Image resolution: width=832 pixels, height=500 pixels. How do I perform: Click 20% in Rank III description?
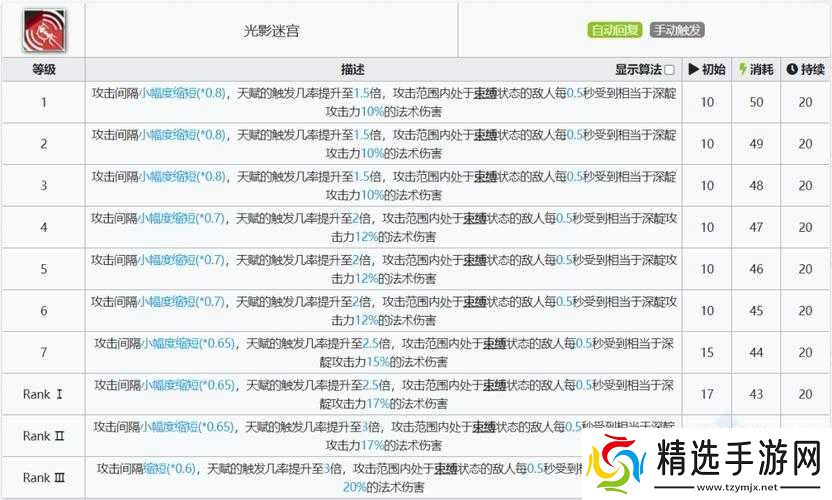click(x=355, y=487)
